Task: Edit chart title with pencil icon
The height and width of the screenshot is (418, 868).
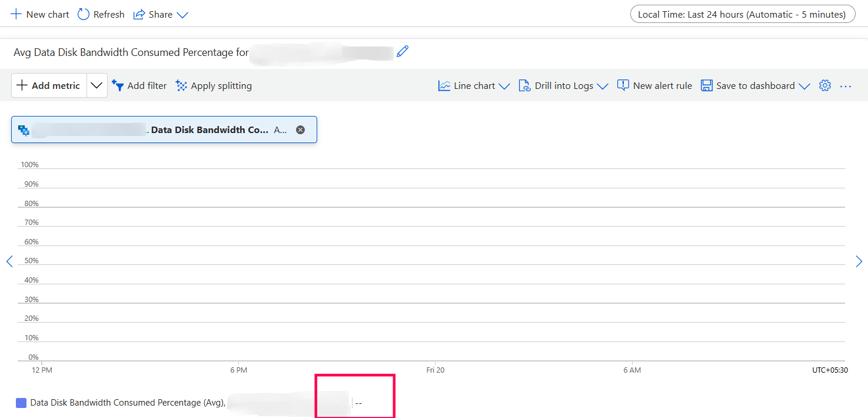Action: coord(403,52)
